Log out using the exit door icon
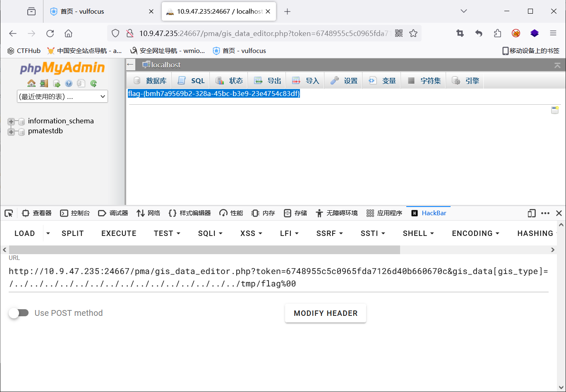This screenshot has width=566, height=392. [44, 83]
